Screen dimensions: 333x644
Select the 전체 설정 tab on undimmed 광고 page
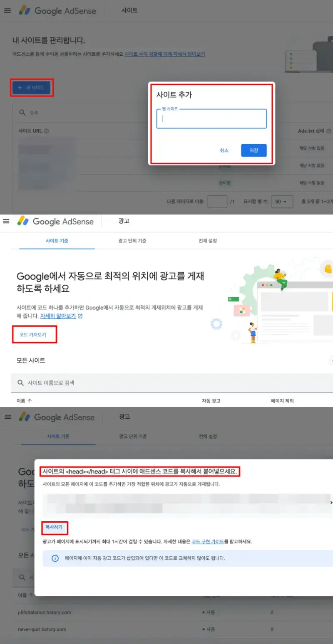208,241
